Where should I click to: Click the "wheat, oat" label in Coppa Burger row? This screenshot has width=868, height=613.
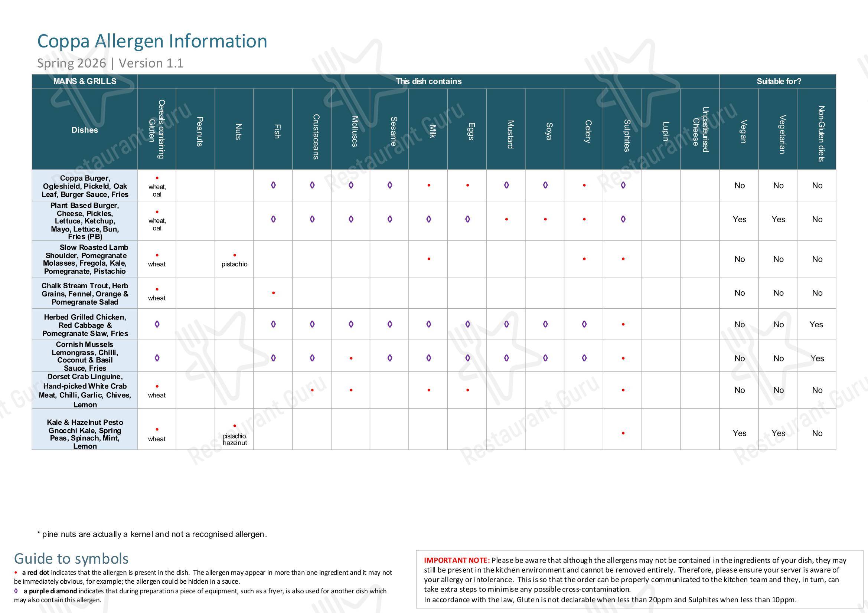(x=157, y=190)
